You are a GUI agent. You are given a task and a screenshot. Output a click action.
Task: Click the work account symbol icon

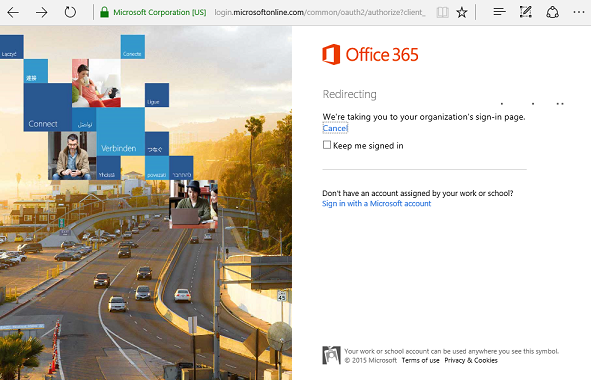(331, 355)
